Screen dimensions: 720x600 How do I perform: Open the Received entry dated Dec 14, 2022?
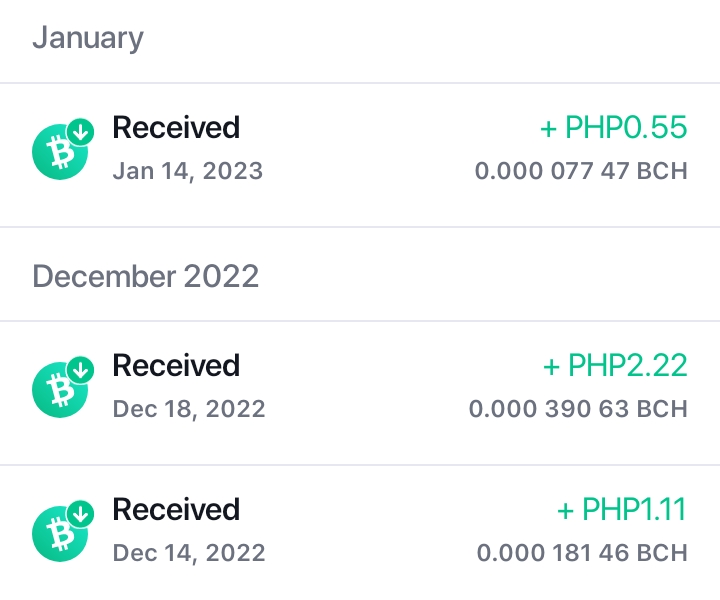[x=360, y=533]
